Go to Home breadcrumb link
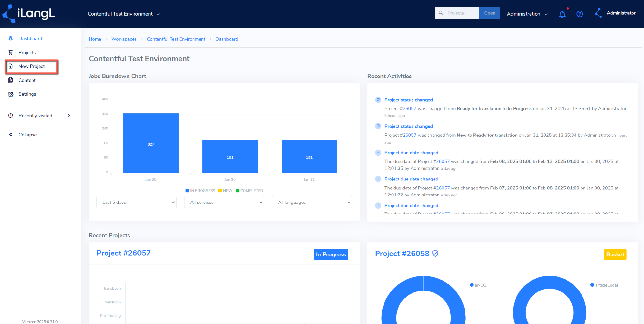644x324 pixels. point(95,39)
